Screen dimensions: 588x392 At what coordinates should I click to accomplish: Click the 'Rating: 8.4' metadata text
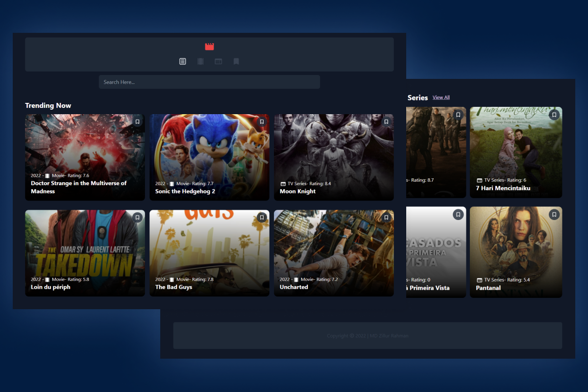320,184
